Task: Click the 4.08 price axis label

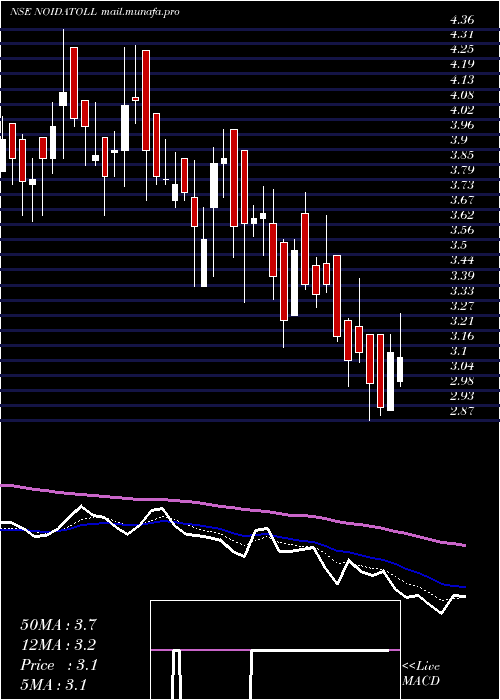Action: pyautogui.click(x=462, y=95)
